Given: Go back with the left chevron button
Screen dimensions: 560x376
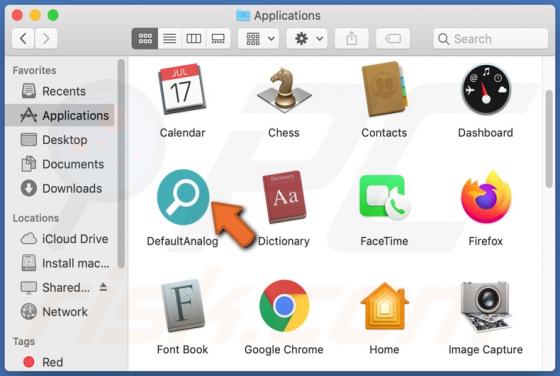Looking at the screenshot, I should tap(23, 39).
